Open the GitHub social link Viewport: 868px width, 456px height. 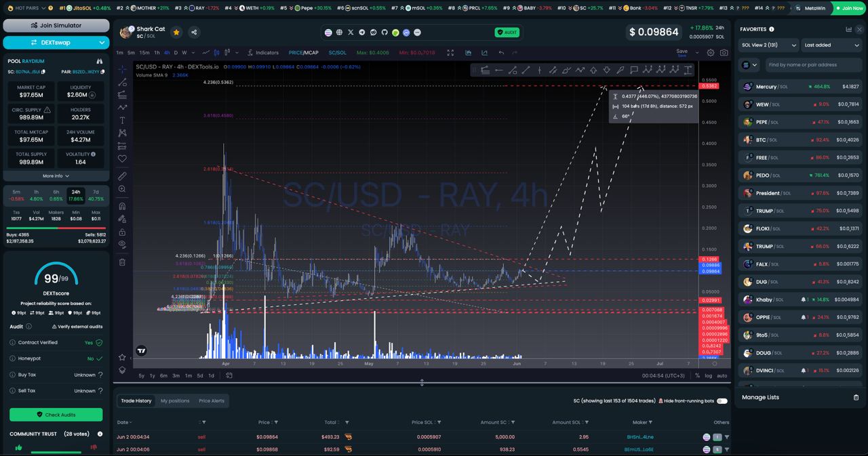[384, 32]
